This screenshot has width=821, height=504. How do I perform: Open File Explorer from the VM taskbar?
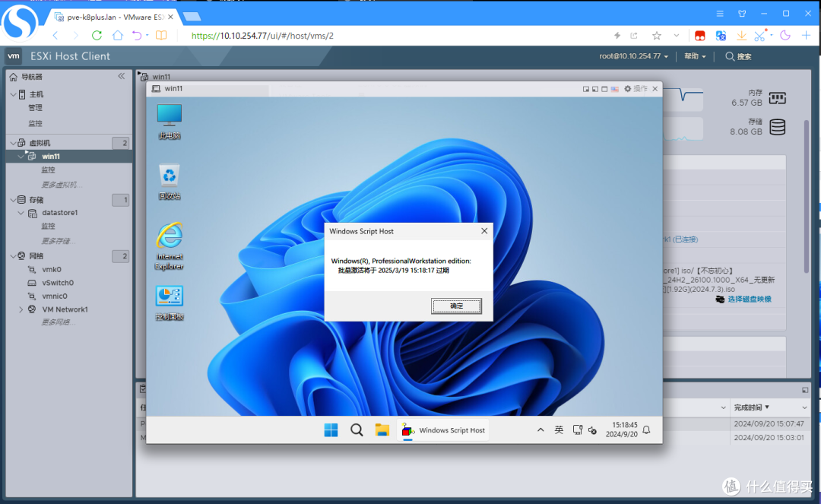pyautogui.click(x=382, y=430)
